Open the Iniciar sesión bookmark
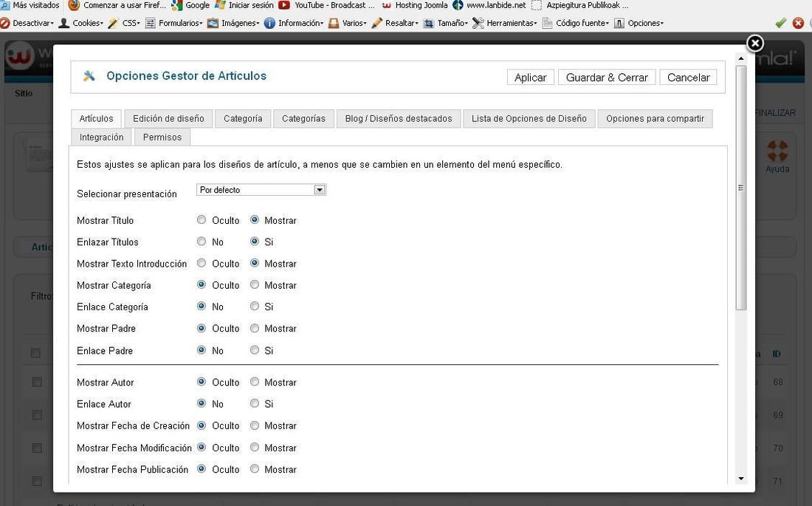The image size is (812, 506). tap(244, 5)
